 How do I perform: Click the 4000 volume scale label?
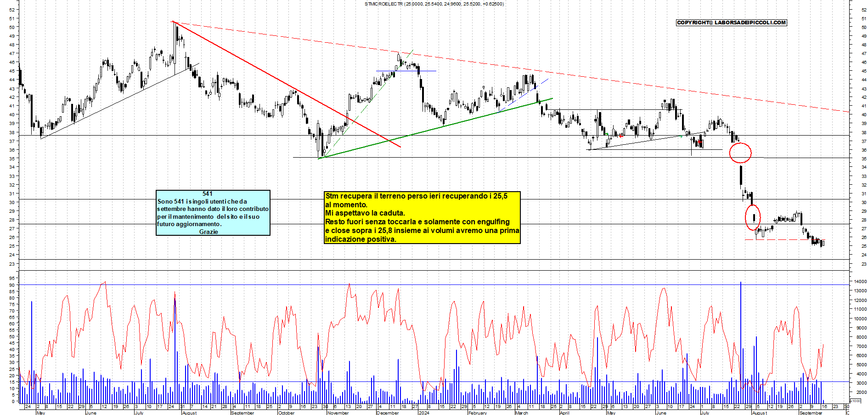pyautogui.click(x=862, y=374)
